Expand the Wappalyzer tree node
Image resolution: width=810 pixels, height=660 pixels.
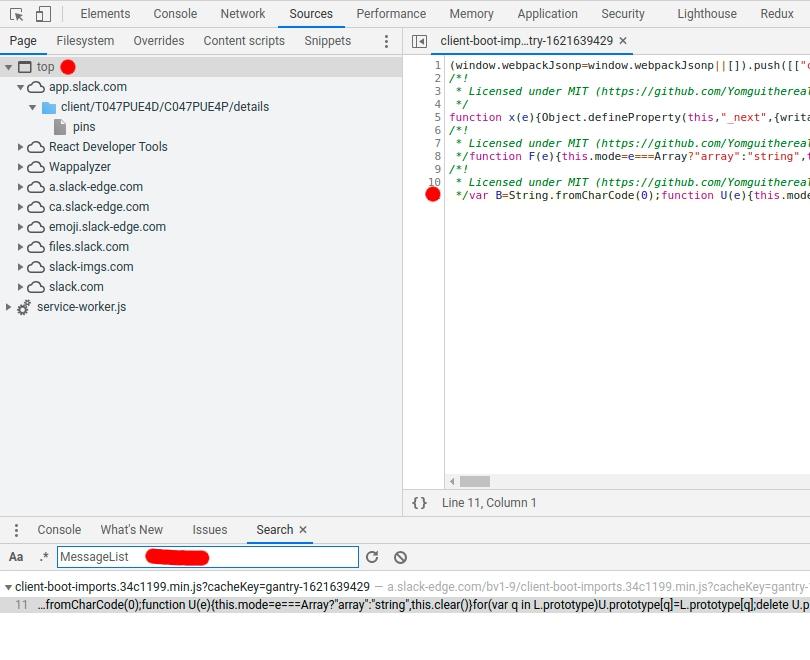20,167
